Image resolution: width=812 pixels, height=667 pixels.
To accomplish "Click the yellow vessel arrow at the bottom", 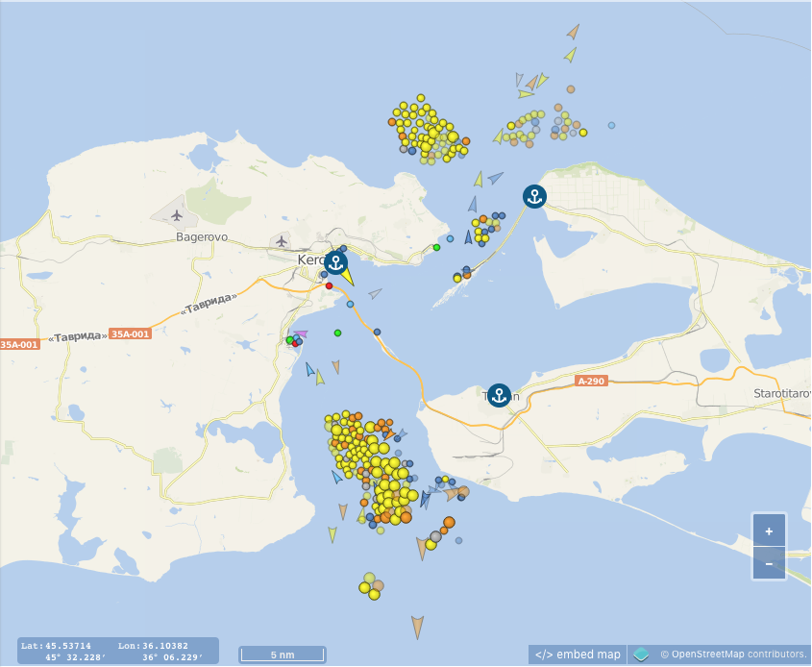I will (331, 534).
